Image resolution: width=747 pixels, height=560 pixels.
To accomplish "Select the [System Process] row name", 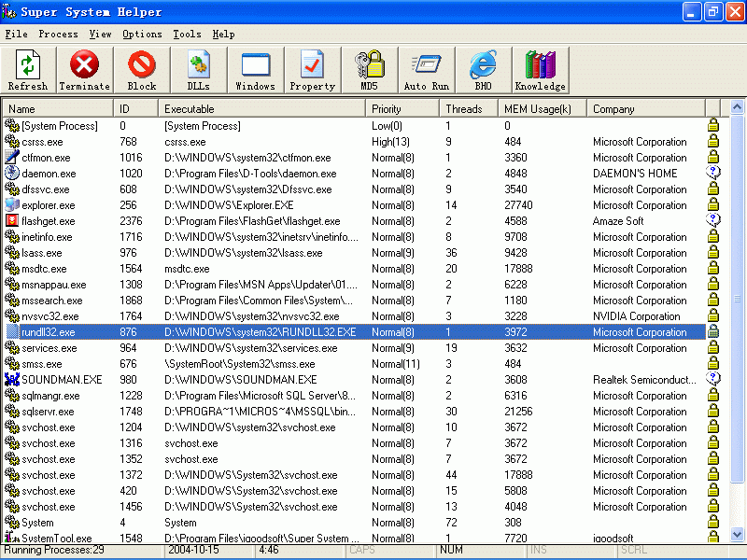I will point(60,126).
